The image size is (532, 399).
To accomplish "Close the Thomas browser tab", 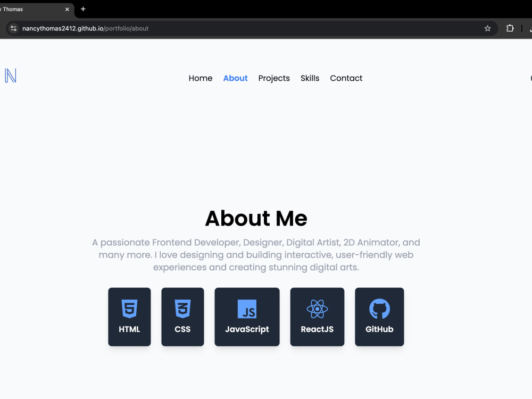I will [x=67, y=9].
